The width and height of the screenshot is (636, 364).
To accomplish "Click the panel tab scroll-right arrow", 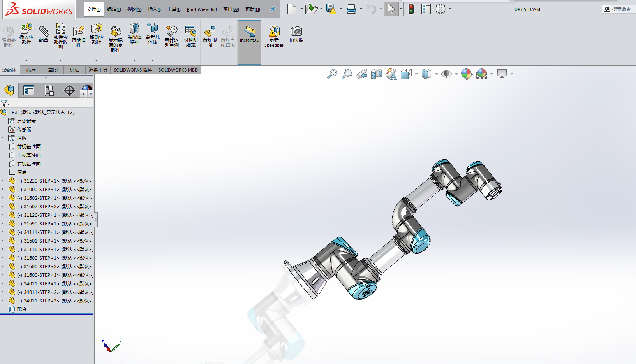I will [x=91, y=94].
